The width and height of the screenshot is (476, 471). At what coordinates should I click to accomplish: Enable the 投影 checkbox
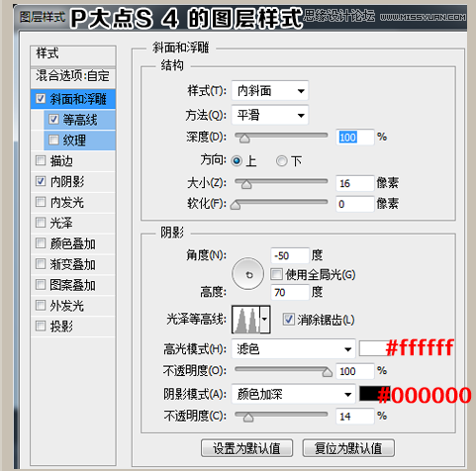pyautogui.click(x=41, y=326)
